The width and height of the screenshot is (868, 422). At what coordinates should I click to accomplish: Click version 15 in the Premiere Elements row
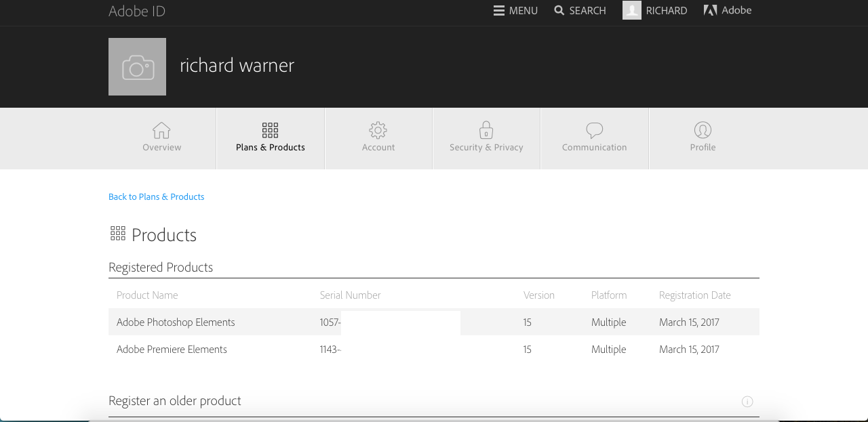click(x=528, y=350)
